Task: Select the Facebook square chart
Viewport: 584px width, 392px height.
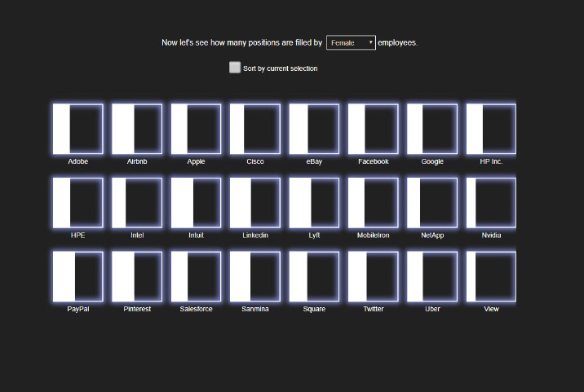Action: (x=374, y=130)
